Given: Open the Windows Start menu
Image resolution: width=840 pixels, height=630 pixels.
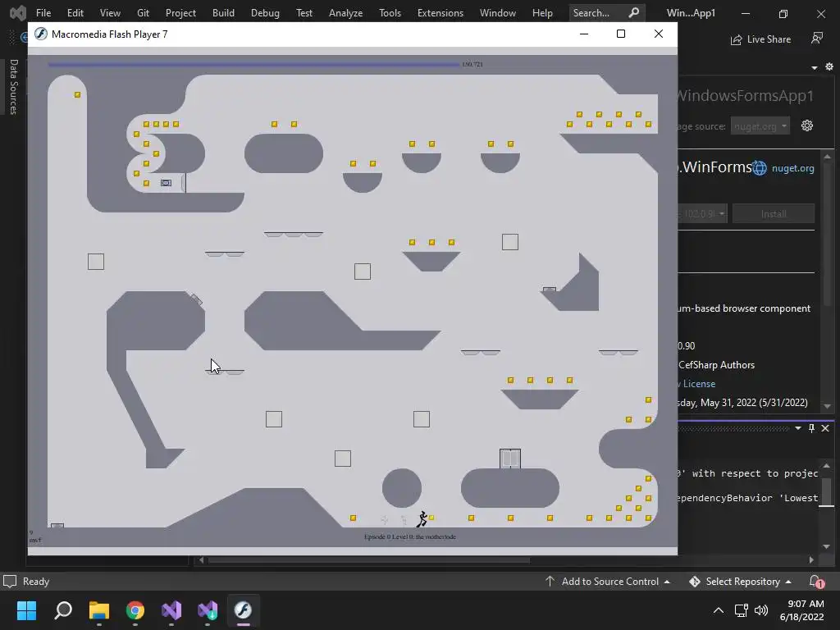Looking at the screenshot, I should [x=26, y=610].
